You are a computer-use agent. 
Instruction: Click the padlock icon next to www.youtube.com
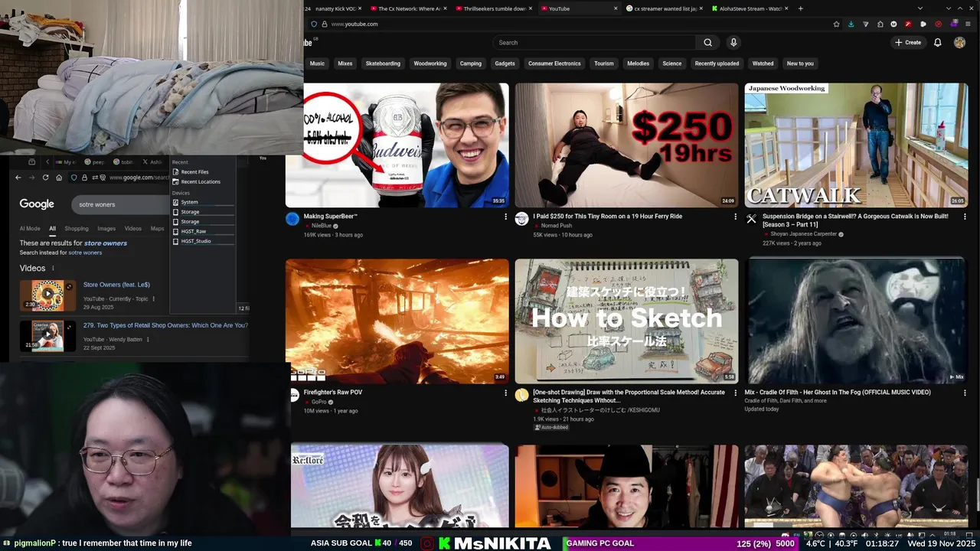[324, 24]
